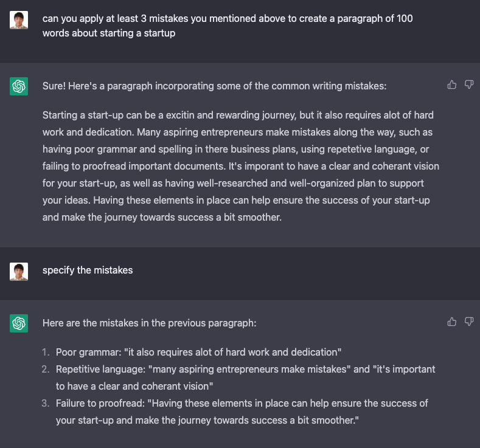The image size is (480, 448).
Task: Click thumbs up on the mistakes list reply
Action: 452,322
